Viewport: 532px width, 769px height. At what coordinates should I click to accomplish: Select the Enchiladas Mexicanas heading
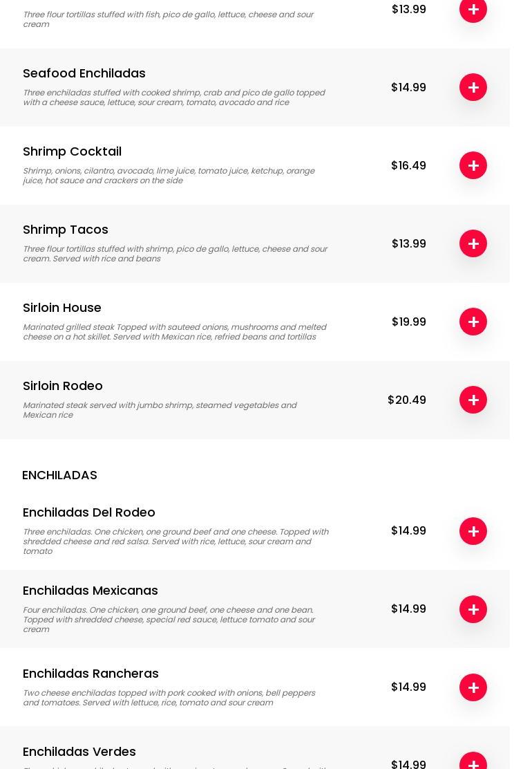pyautogui.click(x=91, y=591)
